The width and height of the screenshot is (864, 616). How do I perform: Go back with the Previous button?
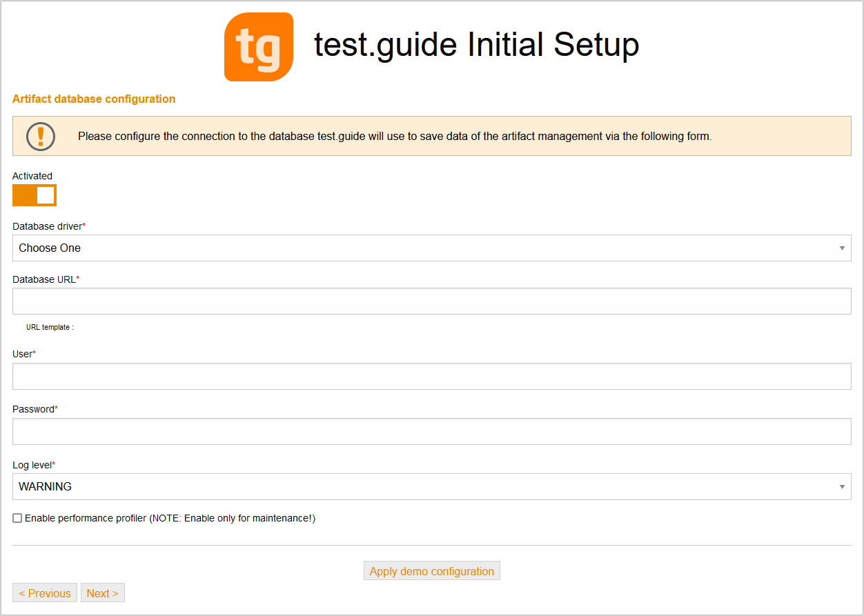(x=44, y=593)
